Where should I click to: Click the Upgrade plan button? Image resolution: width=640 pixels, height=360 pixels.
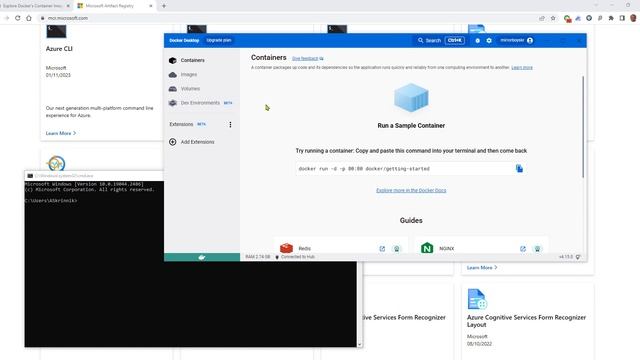click(x=219, y=40)
